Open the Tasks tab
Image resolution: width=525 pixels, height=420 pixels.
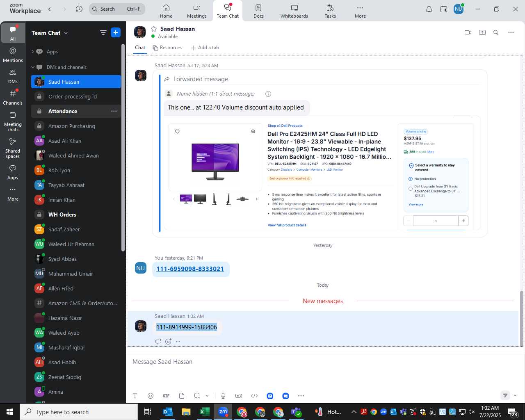[330, 11]
